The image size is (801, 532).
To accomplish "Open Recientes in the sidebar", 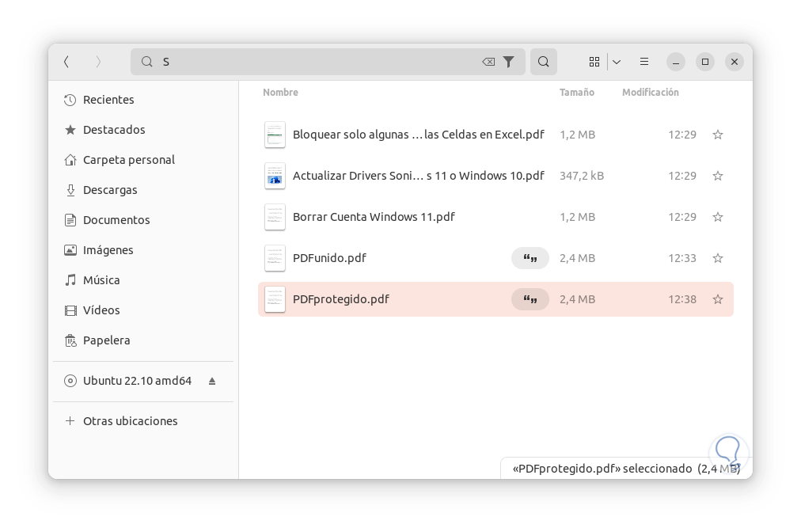I will pyautogui.click(x=108, y=100).
